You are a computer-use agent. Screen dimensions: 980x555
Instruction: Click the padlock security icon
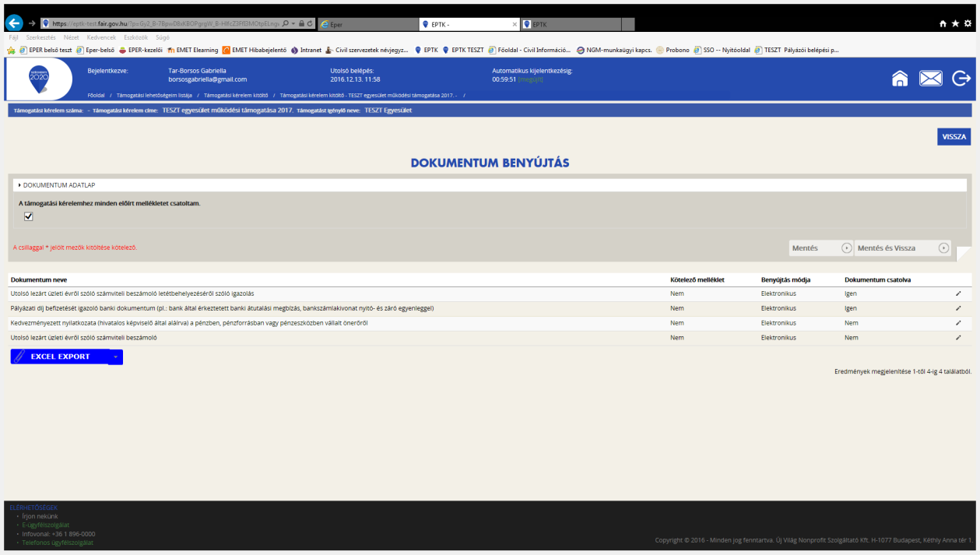pyautogui.click(x=301, y=24)
